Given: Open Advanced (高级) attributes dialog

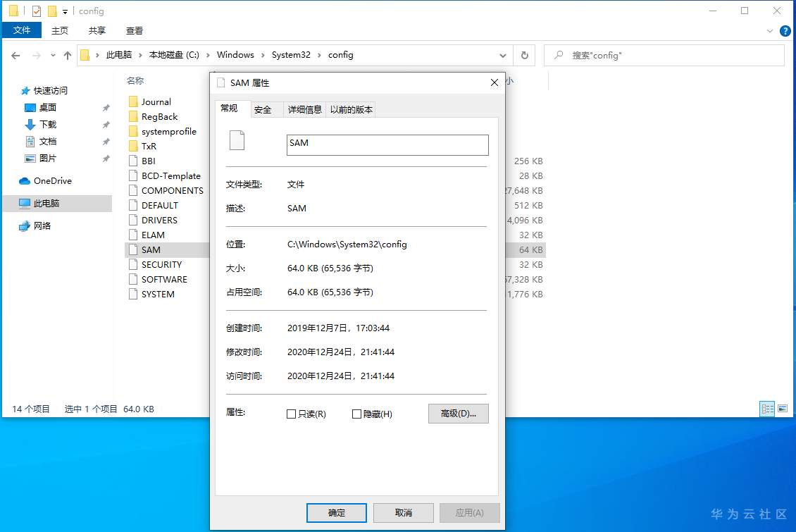Looking at the screenshot, I should [459, 414].
